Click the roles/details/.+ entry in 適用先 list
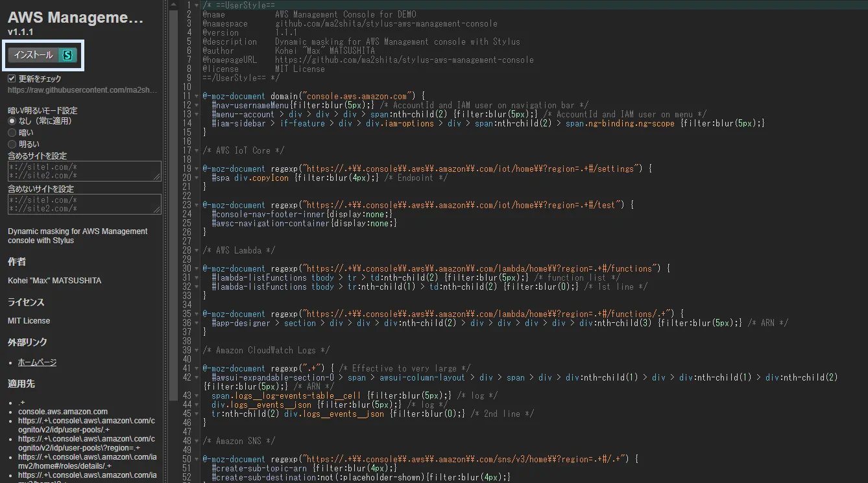 pyautogui.click(x=87, y=462)
